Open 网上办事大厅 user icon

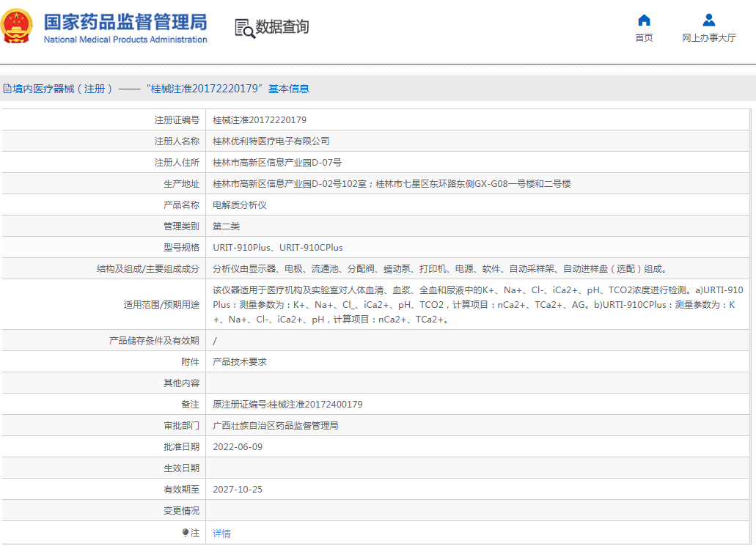coord(709,21)
